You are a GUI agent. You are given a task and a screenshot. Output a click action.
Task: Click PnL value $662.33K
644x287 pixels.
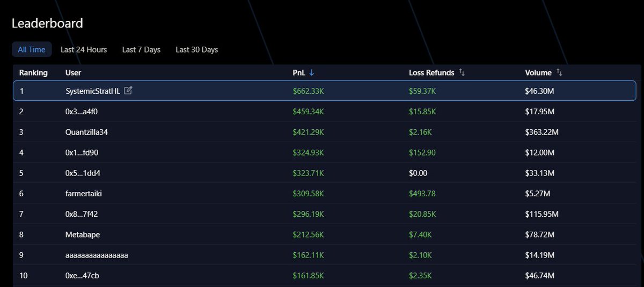(309, 91)
